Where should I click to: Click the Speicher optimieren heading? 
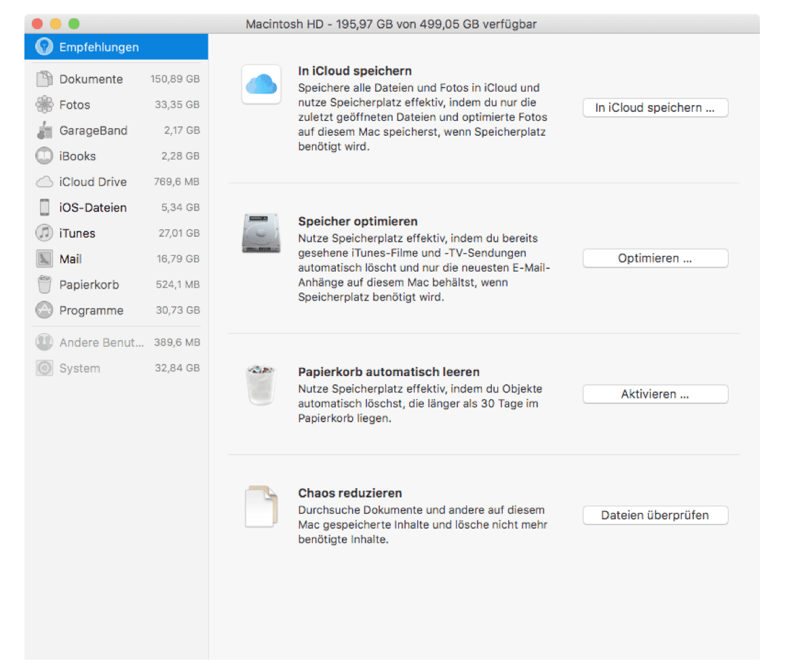(358, 221)
